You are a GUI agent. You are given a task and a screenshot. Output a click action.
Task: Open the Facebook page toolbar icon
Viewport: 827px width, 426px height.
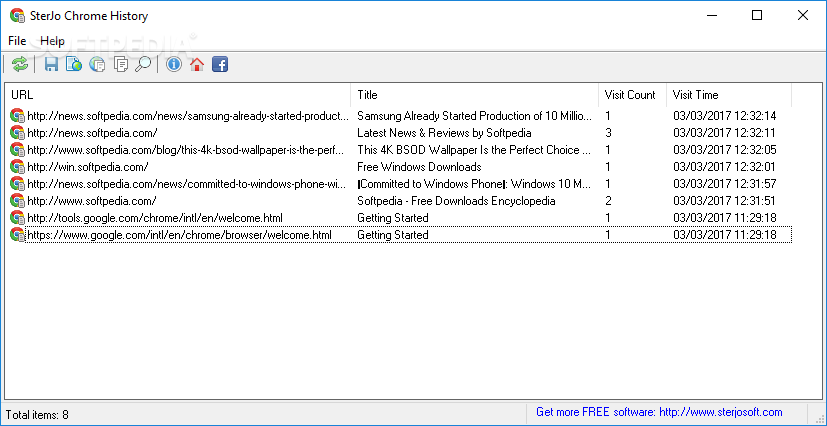coord(220,64)
